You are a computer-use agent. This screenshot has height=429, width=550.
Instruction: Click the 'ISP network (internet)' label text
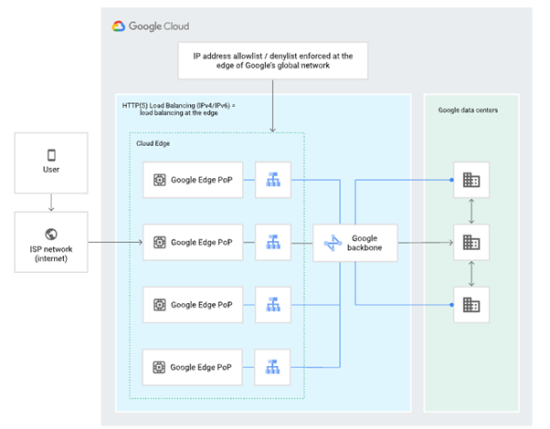[51, 254]
